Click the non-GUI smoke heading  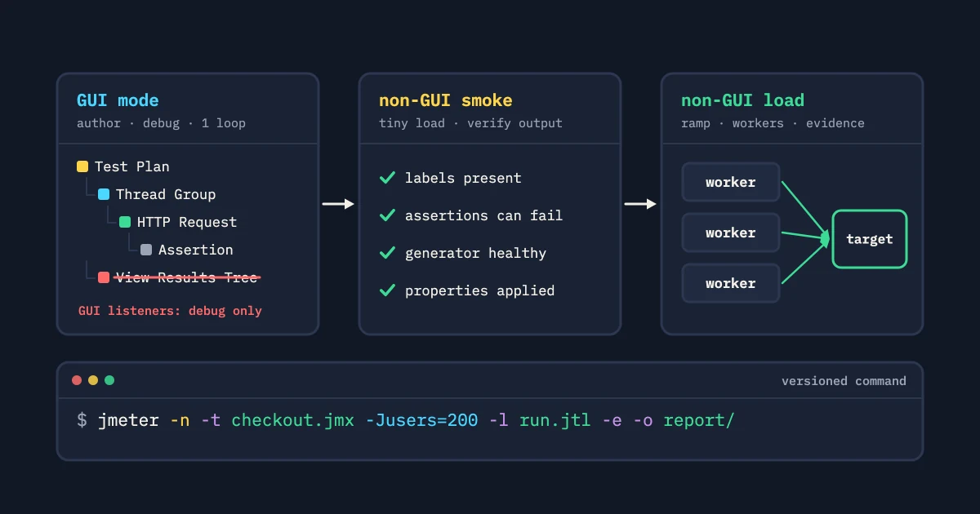pos(446,100)
